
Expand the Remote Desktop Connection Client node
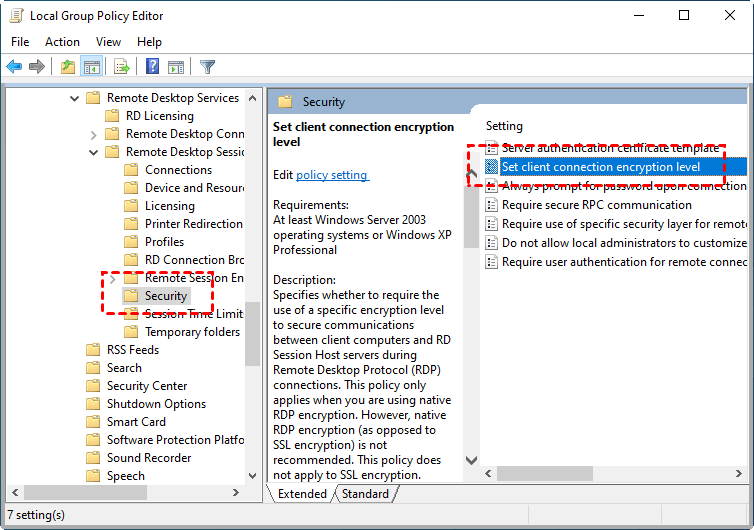coord(93,134)
